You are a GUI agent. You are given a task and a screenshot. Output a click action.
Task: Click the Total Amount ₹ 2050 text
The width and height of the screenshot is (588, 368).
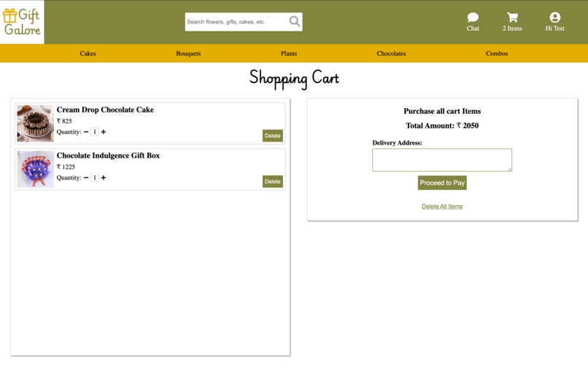pyautogui.click(x=442, y=126)
